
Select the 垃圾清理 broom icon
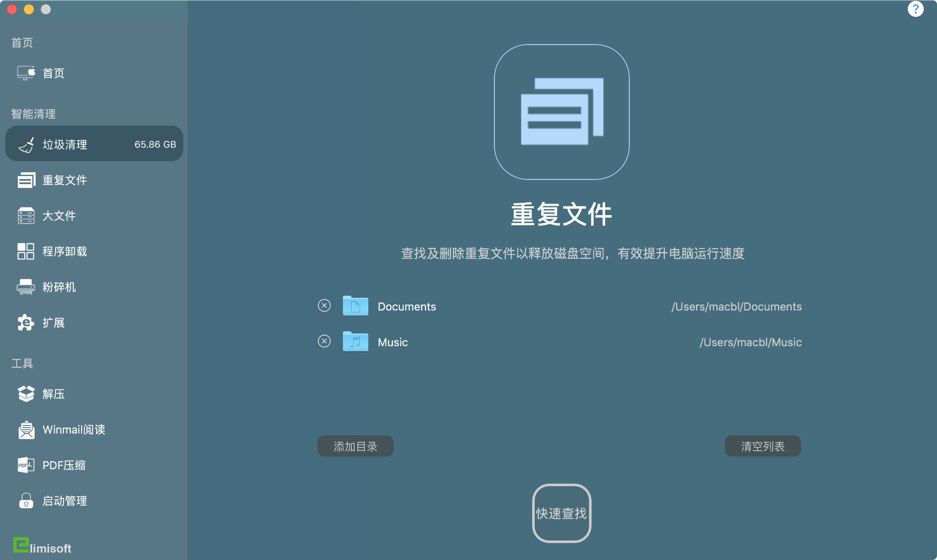[x=26, y=145]
